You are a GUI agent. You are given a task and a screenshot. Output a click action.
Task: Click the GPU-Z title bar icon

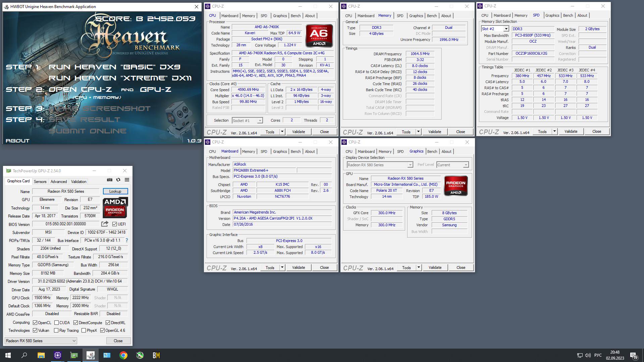[x=8, y=171]
